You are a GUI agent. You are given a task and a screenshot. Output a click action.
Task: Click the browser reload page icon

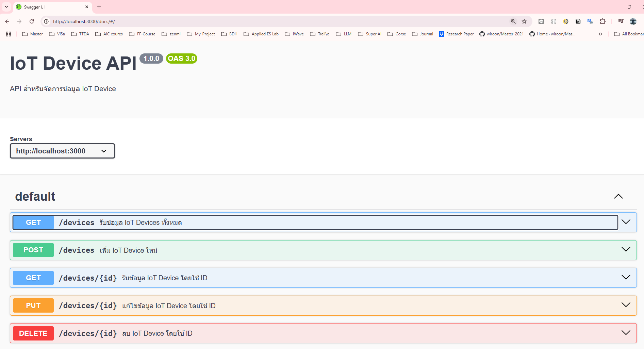point(32,21)
